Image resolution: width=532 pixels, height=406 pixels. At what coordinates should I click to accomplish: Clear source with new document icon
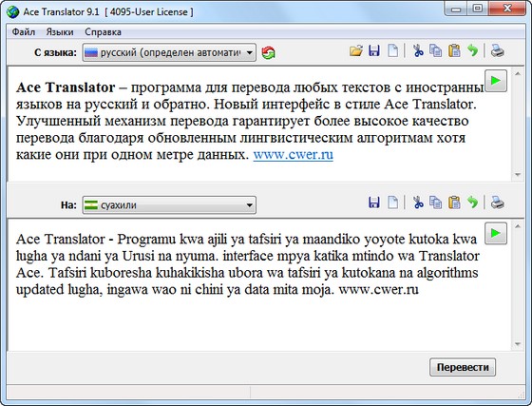(x=393, y=51)
